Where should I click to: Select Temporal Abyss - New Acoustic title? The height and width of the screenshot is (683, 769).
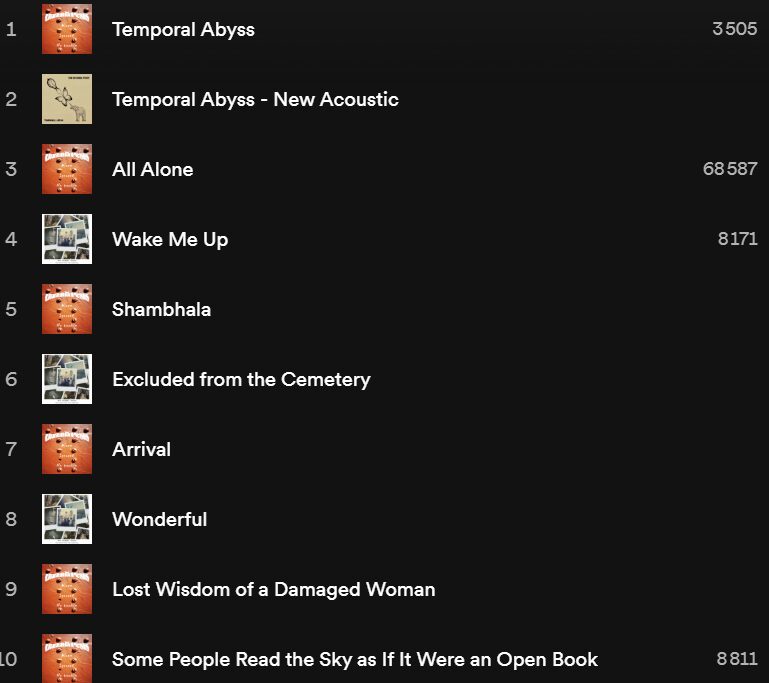[255, 100]
